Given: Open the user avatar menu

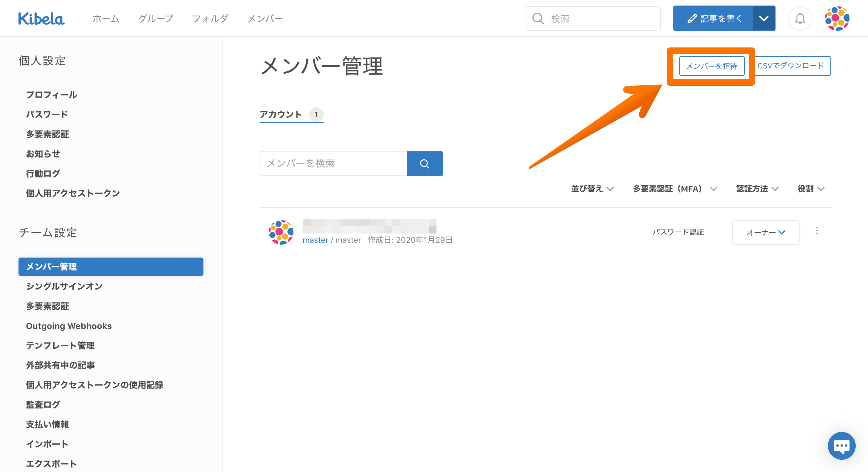Looking at the screenshot, I should (837, 18).
